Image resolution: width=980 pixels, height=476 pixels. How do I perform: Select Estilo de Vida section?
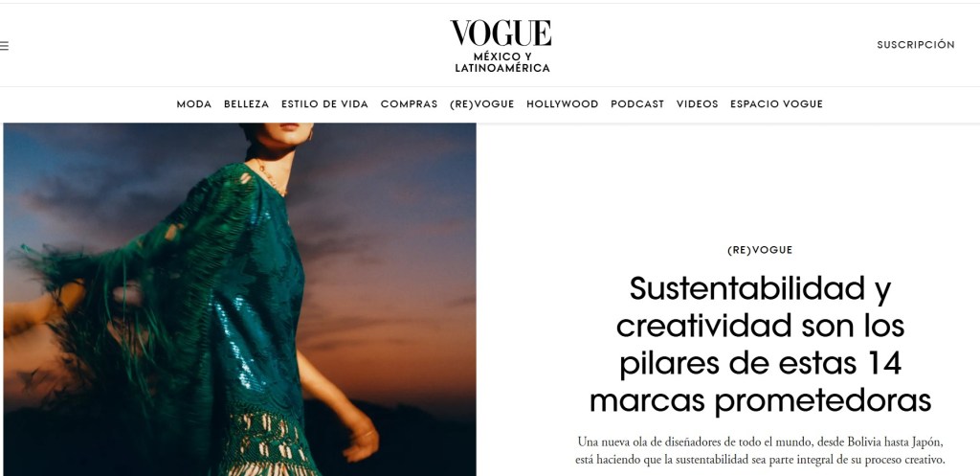pos(324,104)
